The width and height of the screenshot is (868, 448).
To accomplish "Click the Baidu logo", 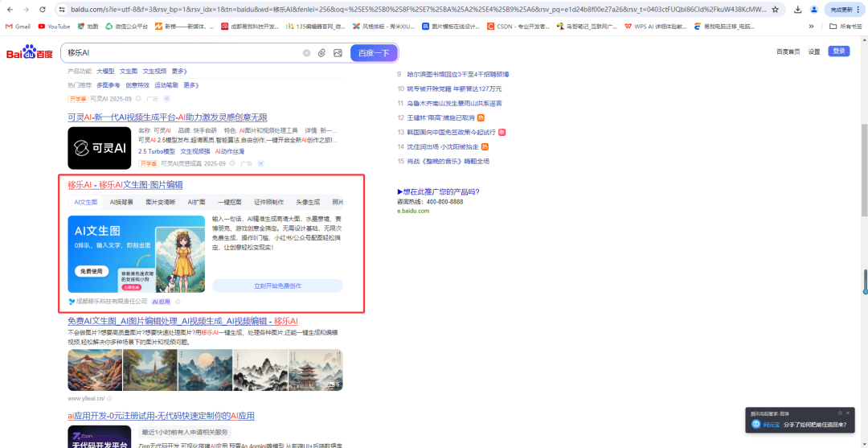I will point(30,52).
